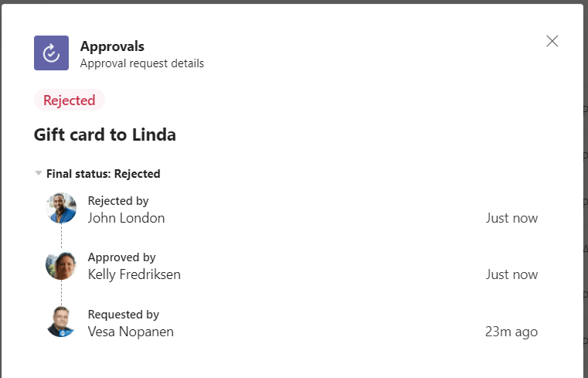Click the Rejected status badge

(69, 100)
